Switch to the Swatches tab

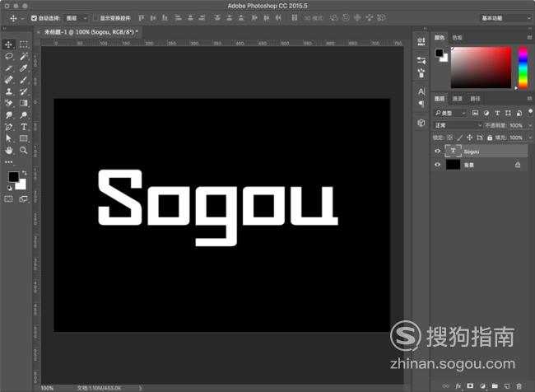coord(457,38)
